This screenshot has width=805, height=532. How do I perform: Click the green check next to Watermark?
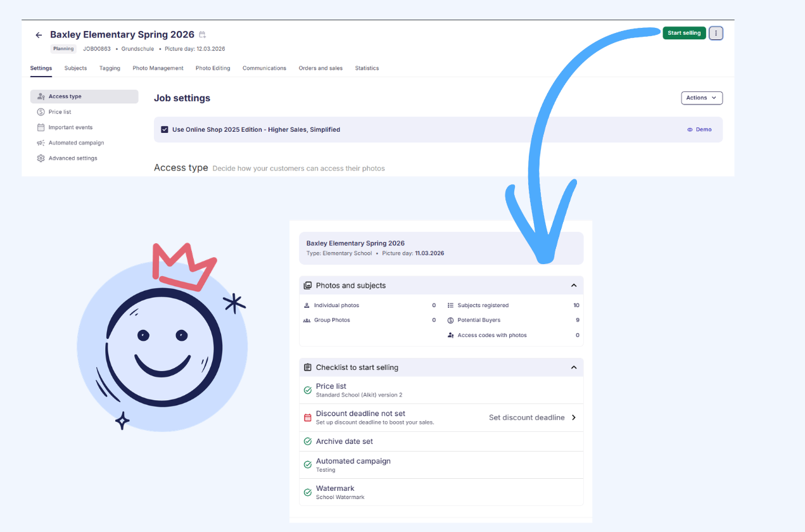point(308,492)
